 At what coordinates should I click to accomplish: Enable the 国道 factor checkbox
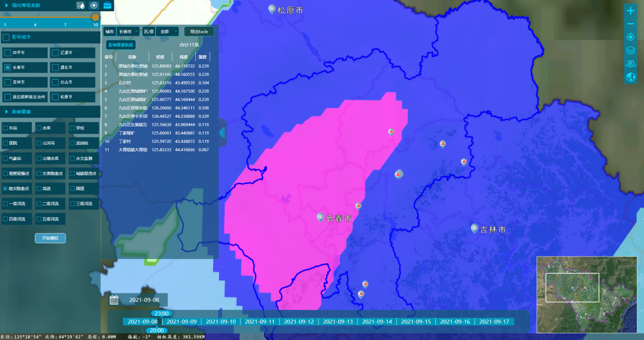pos(72,188)
